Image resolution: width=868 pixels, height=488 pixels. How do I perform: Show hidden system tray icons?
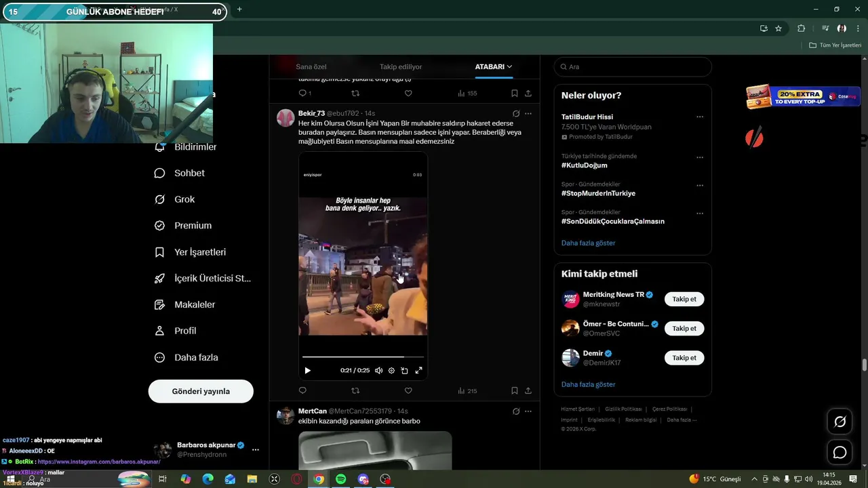pyautogui.click(x=754, y=479)
